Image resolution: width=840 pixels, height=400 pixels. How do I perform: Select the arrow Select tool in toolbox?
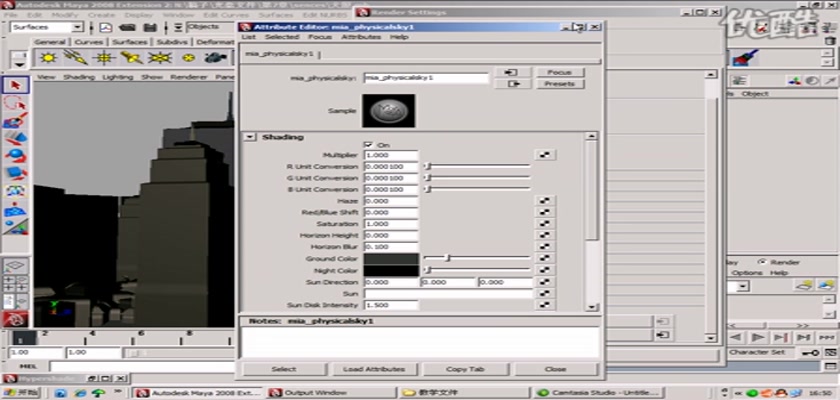point(15,85)
